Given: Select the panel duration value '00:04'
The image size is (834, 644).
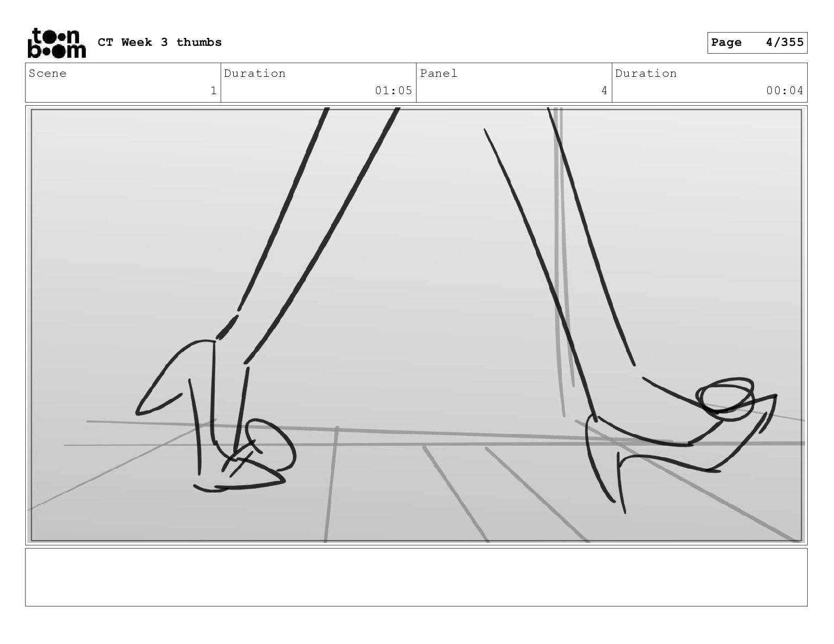Looking at the screenshot, I should 785,90.
